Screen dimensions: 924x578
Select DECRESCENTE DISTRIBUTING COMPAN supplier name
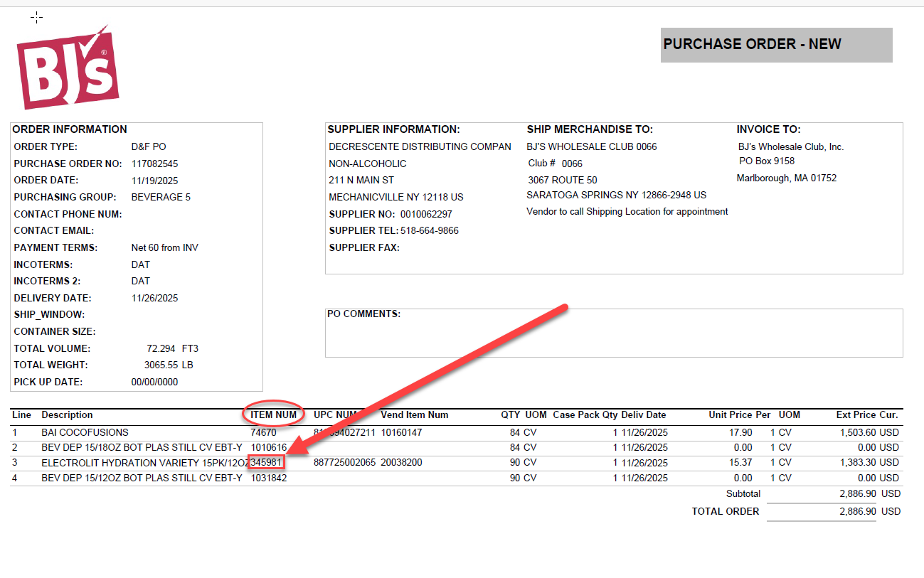420,146
